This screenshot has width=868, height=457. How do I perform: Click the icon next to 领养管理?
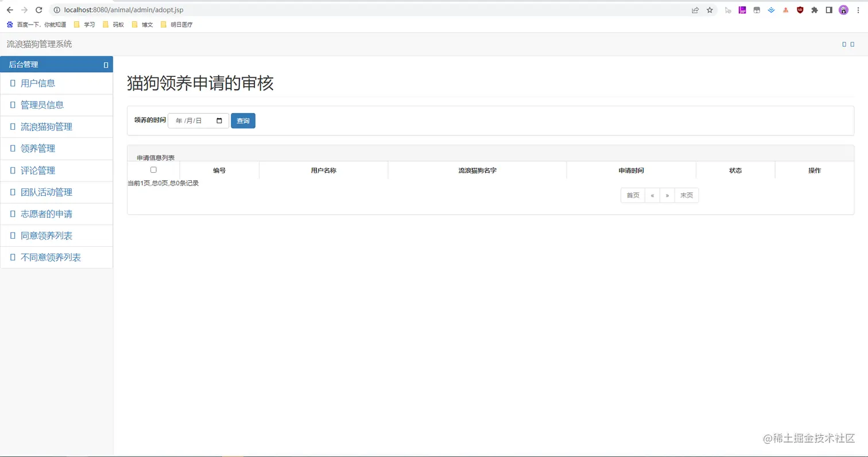click(x=13, y=148)
